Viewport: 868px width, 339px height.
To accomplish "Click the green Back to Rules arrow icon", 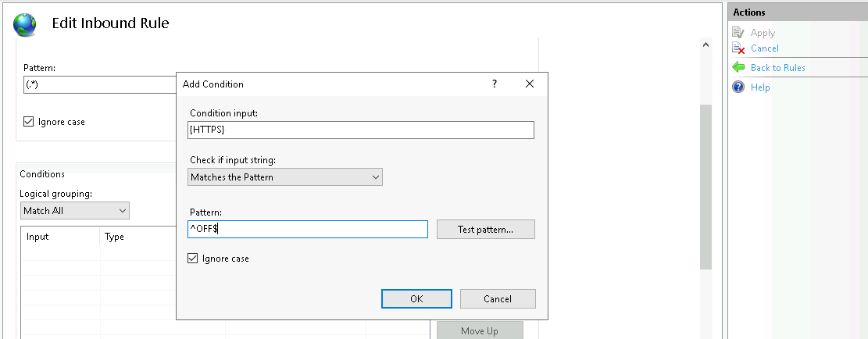I will click(x=738, y=68).
